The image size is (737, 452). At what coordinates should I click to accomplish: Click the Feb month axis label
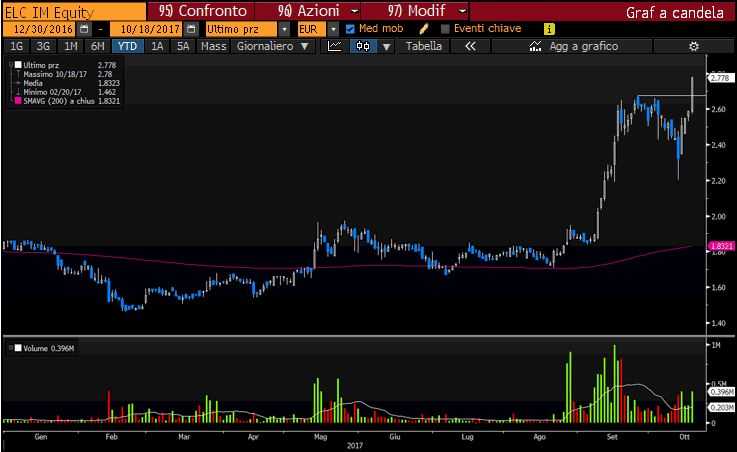click(x=111, y=436)
